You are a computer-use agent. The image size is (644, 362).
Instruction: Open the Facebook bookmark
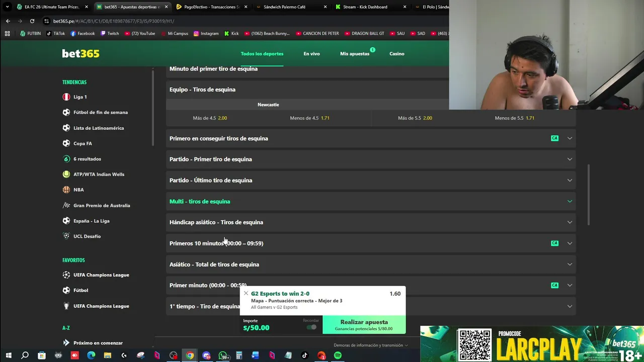(x=83, y=33)
